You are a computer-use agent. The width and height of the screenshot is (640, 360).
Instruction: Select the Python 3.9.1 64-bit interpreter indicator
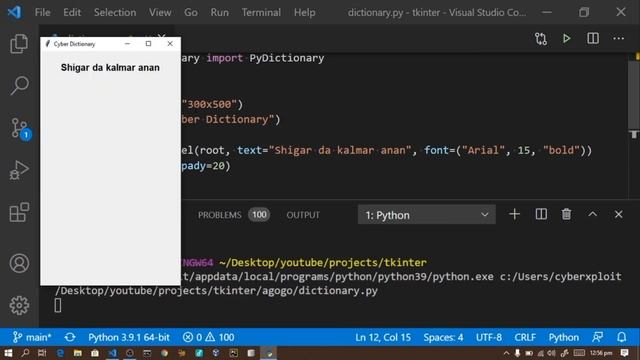129,337
